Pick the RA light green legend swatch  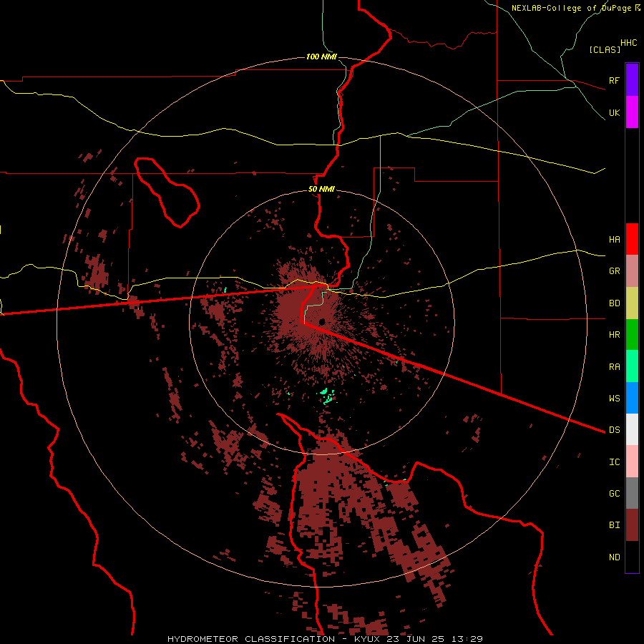pos(632,366)
